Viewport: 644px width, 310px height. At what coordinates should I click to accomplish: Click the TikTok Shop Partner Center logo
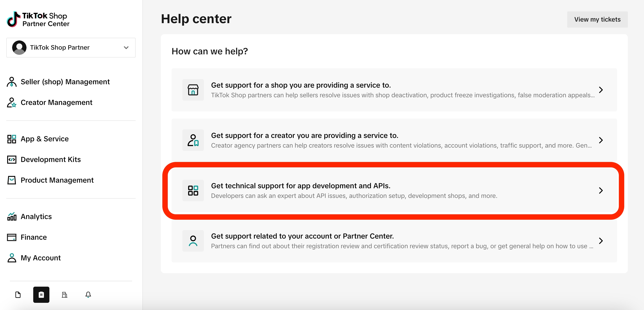point(38,19)
